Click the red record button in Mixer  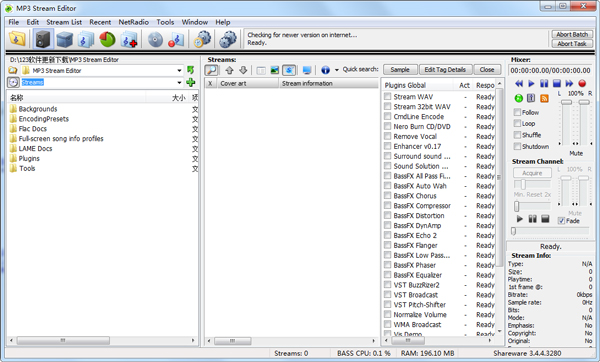coord(582,83)
